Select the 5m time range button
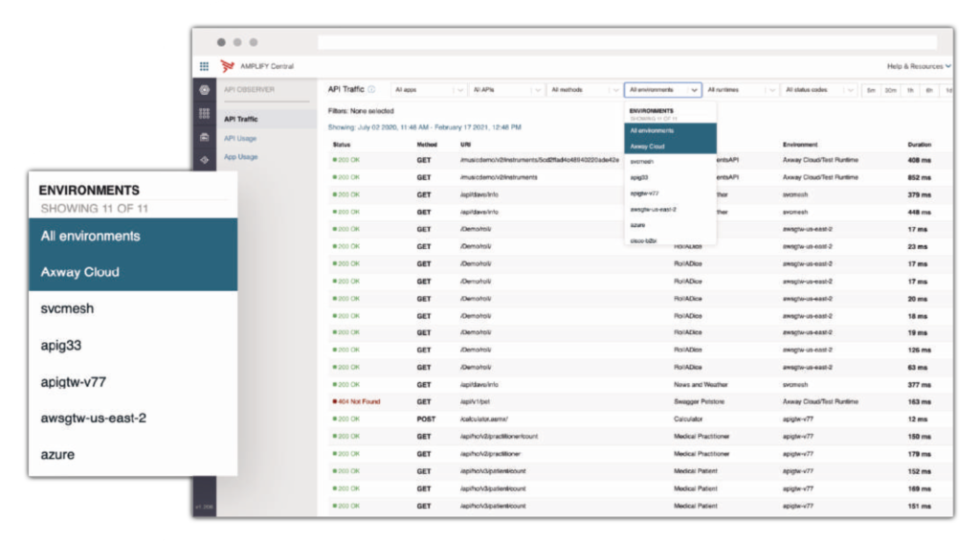980x544 pixels. click(871, 91)
